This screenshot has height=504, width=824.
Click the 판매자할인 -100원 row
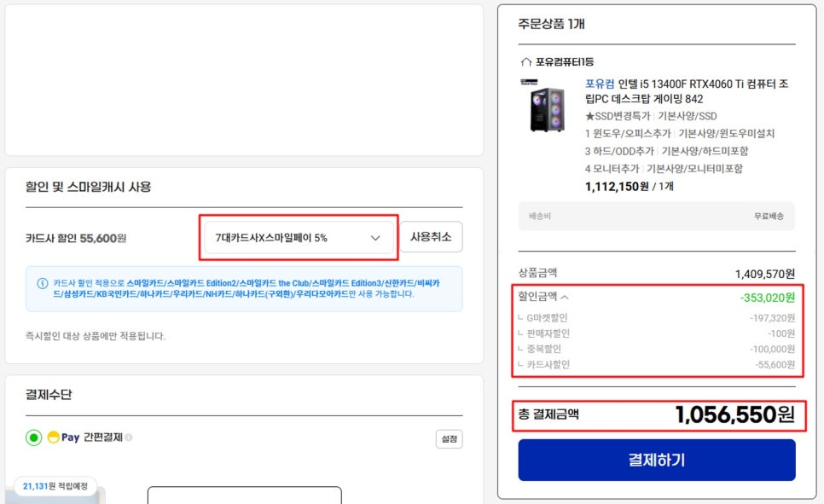pyautogui.click(x=656, y=333)
